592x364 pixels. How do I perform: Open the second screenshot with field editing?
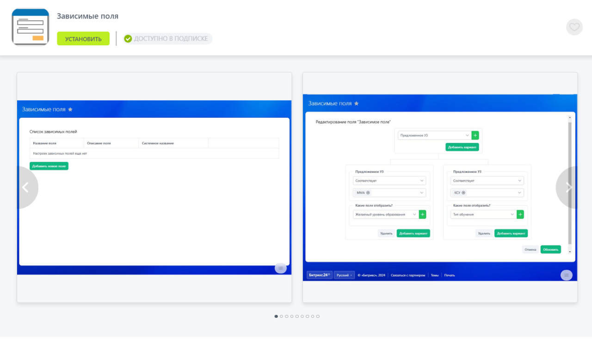(440, 188)
